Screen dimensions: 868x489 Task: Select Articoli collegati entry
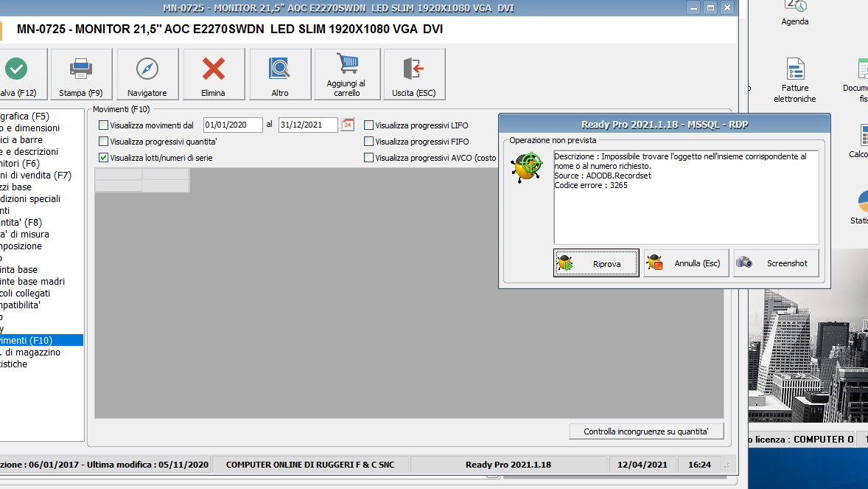(41, 293)
